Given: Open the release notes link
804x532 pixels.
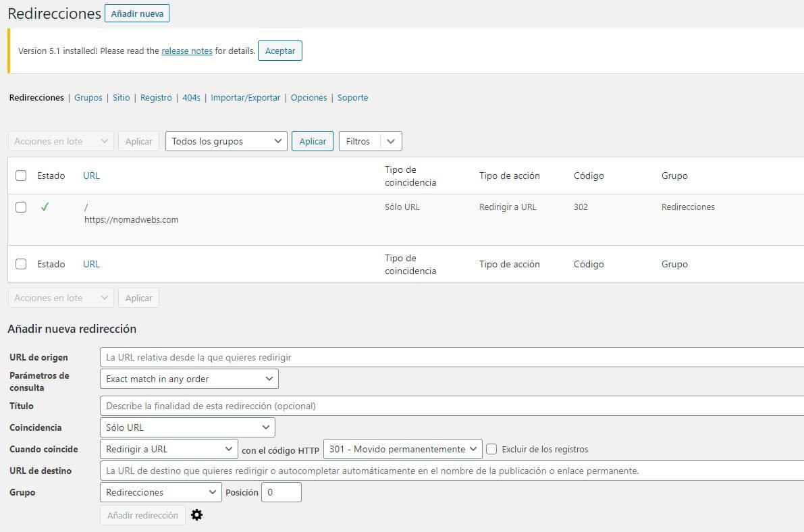Looking at the screenshot, I should click(x=186, y=51).
